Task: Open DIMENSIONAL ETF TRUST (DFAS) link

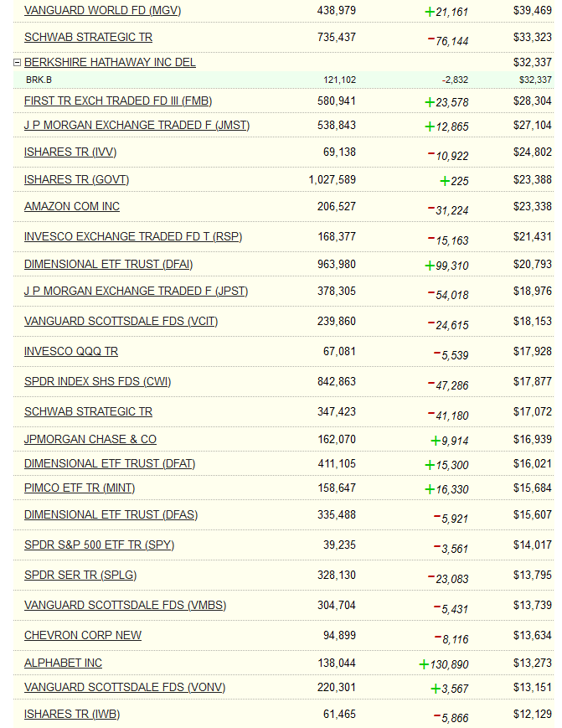Action: point(111,515)
